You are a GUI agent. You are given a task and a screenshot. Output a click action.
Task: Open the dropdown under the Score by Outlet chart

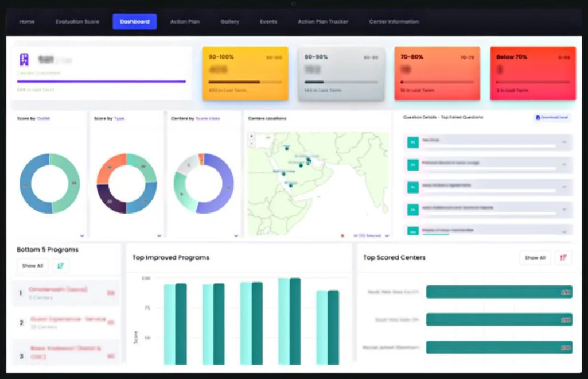pos(82,235)
